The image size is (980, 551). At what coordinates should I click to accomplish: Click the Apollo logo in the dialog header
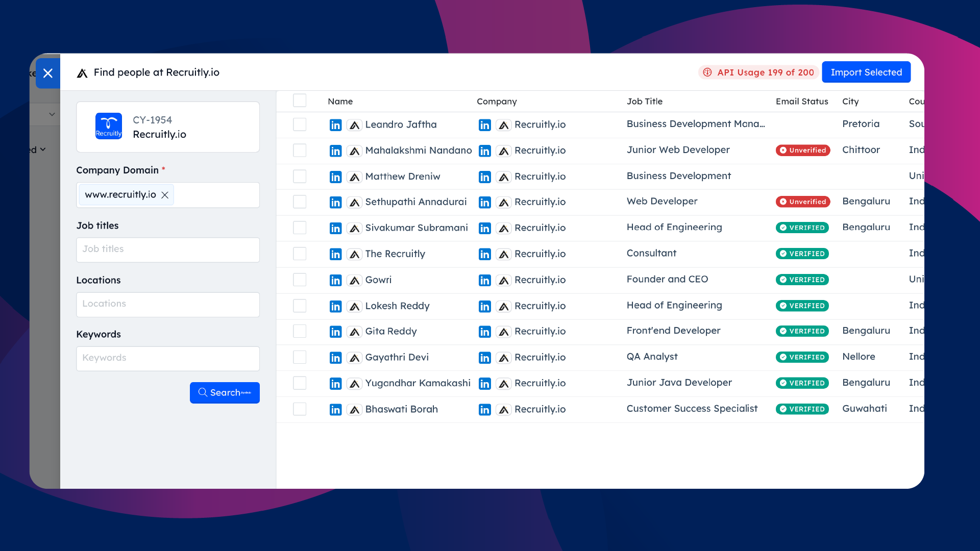pyautogui.click(x=82, y=73)
